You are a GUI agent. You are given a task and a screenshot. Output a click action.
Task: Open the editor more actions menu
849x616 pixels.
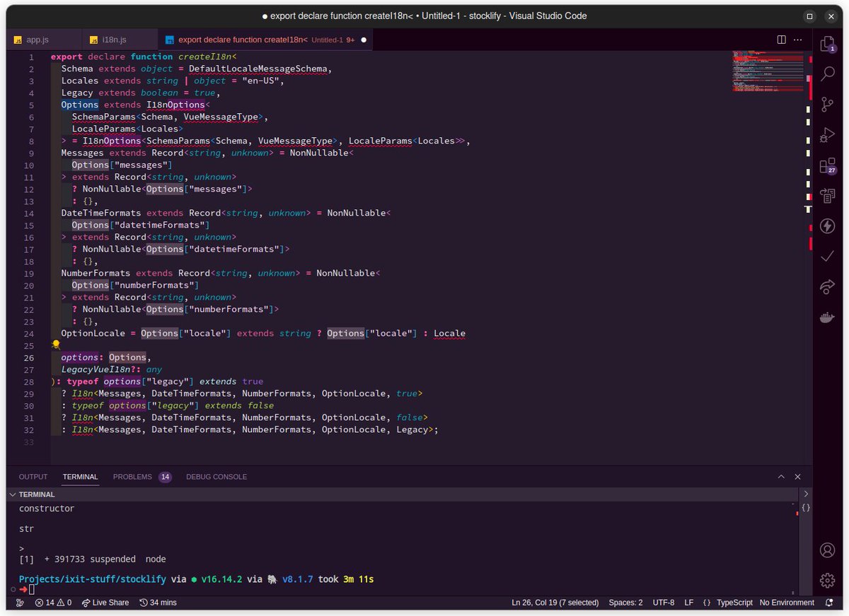798,40
